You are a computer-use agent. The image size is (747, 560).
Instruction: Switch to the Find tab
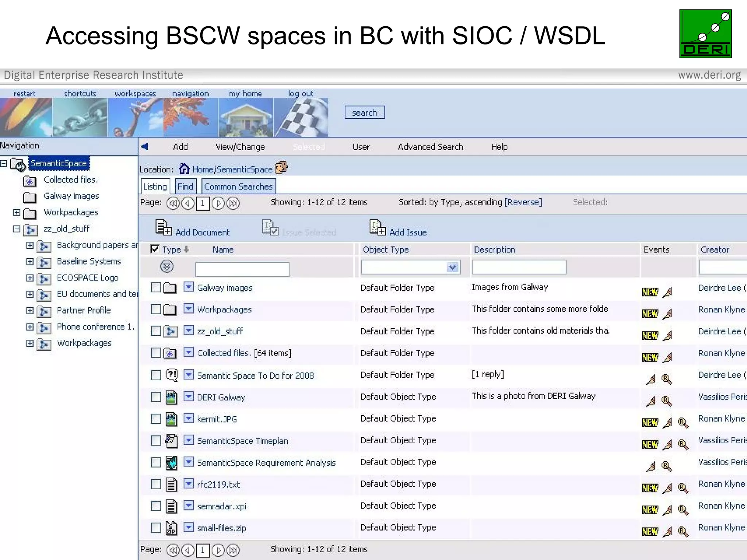[x=186, y=186]
